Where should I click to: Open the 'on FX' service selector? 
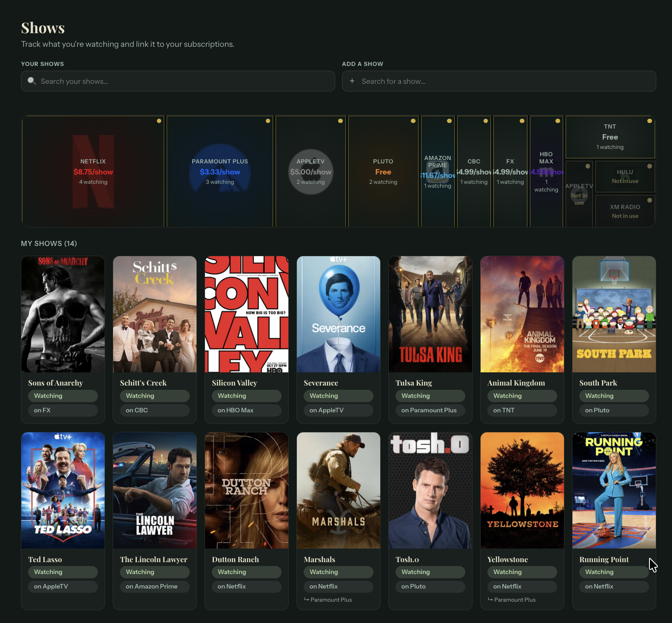tap(63, 410)
